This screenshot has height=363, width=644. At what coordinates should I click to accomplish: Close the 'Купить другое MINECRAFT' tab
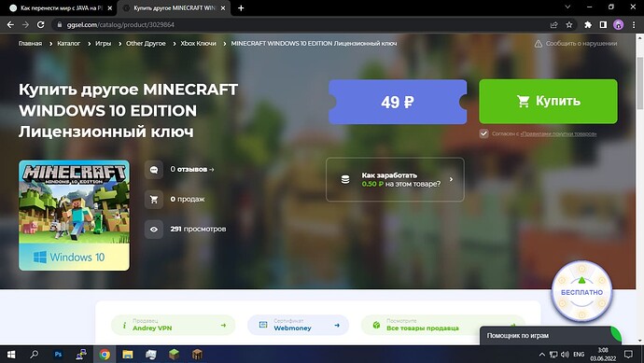pyautogui.click(x=223, y=7)
